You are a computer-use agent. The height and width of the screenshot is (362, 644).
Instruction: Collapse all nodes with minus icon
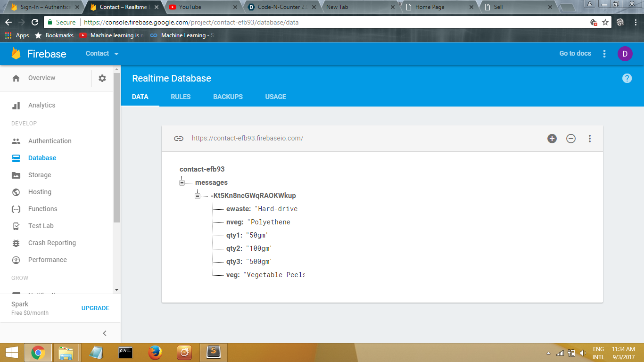(x=571, y=139)
